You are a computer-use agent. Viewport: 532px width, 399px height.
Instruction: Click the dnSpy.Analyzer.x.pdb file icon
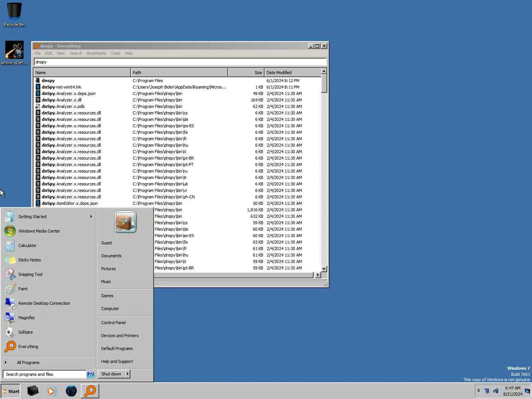pos(38,106)
